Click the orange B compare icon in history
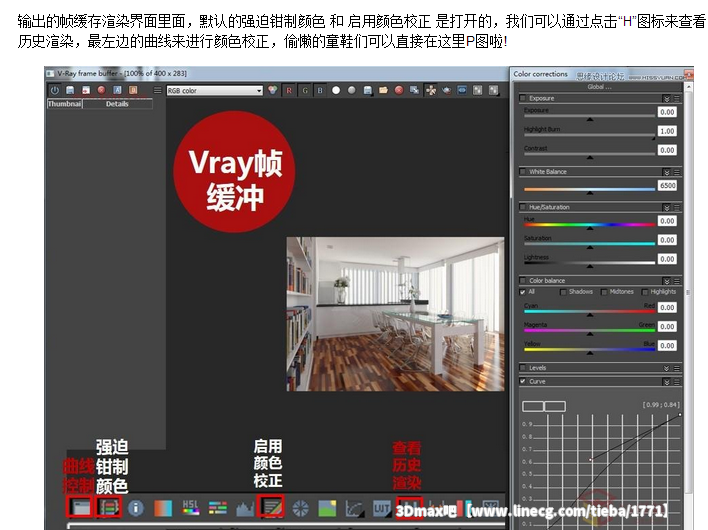 click(x=133, y=90)
